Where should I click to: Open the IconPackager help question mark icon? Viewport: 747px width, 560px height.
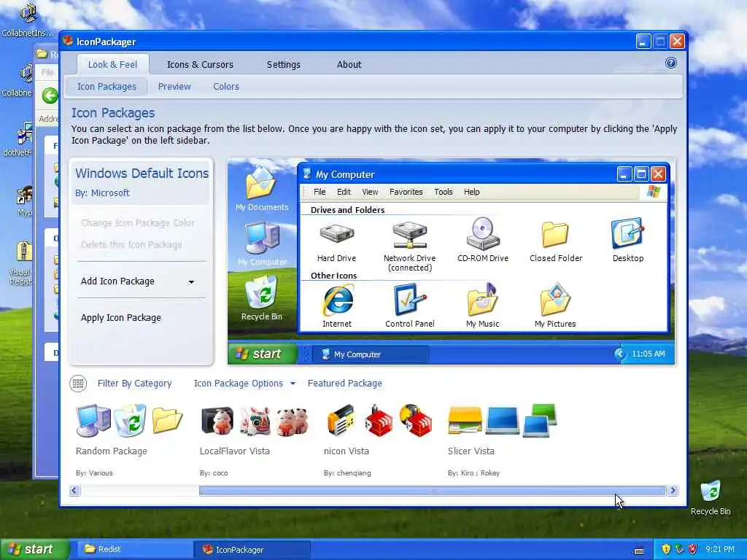tap(671, 63)
